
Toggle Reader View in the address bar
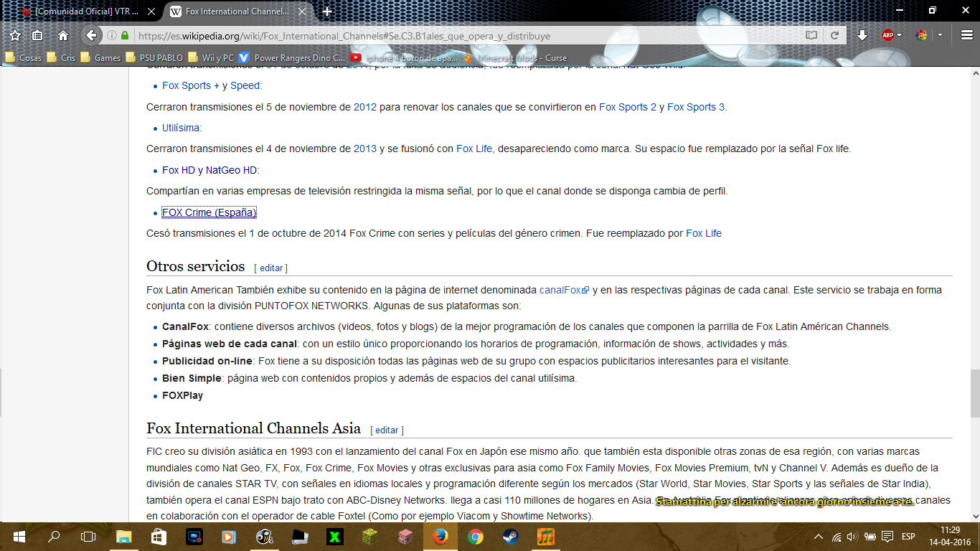(811, 35)
